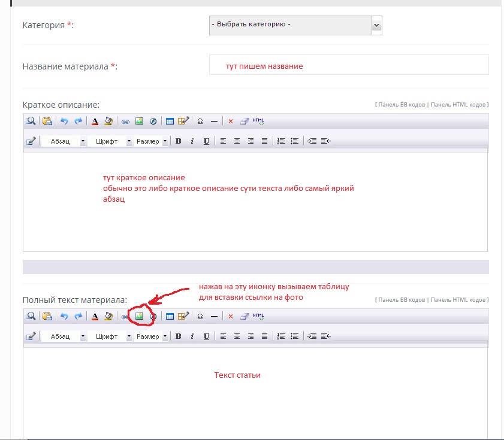The height and width of the screenshot is (440, 504).
Task: Insert bulleted list in short description editor
Action: (x=295, y=141)
